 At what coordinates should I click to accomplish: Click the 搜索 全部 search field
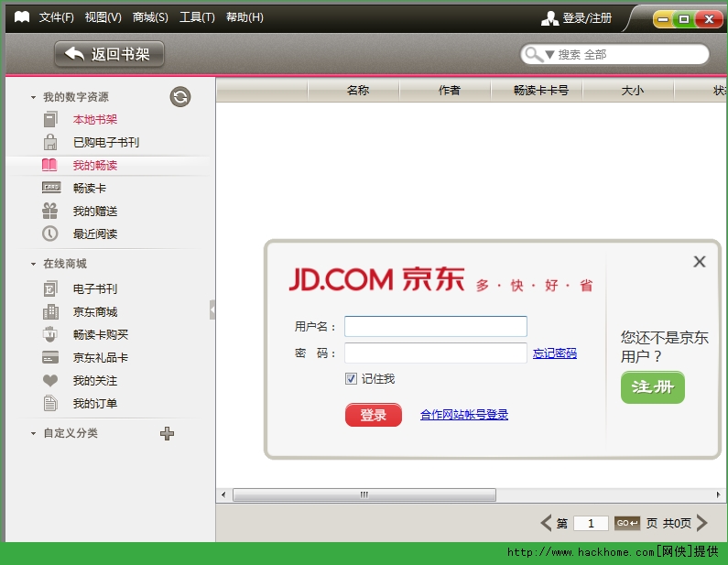click(614, 54)
